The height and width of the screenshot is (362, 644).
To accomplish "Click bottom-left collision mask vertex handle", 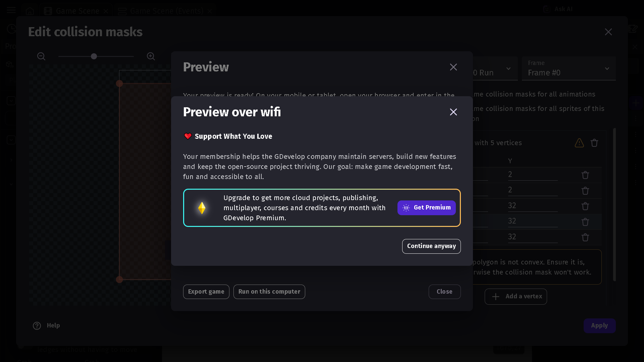I will (119, 280).
